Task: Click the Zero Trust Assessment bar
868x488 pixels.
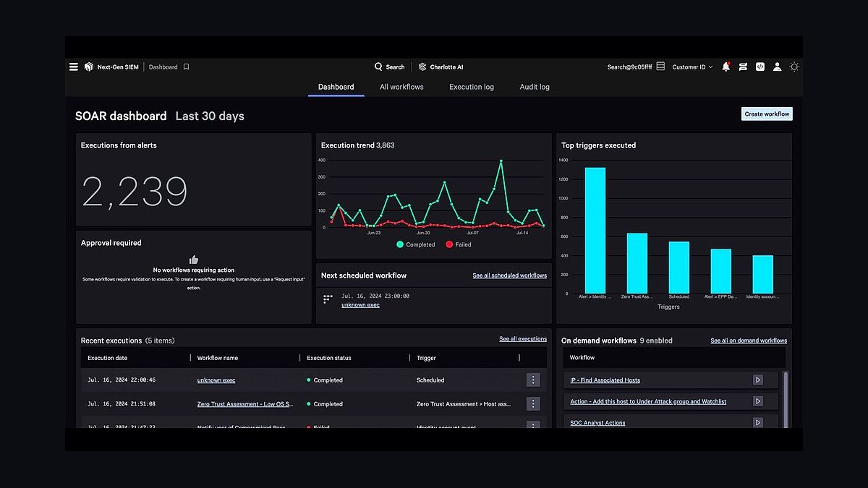Action: (637, 263)
